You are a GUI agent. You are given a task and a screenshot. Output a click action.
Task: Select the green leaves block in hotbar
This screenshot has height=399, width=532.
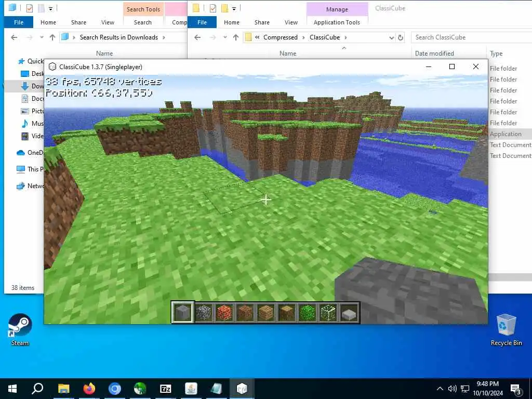[x=308, y=312]
